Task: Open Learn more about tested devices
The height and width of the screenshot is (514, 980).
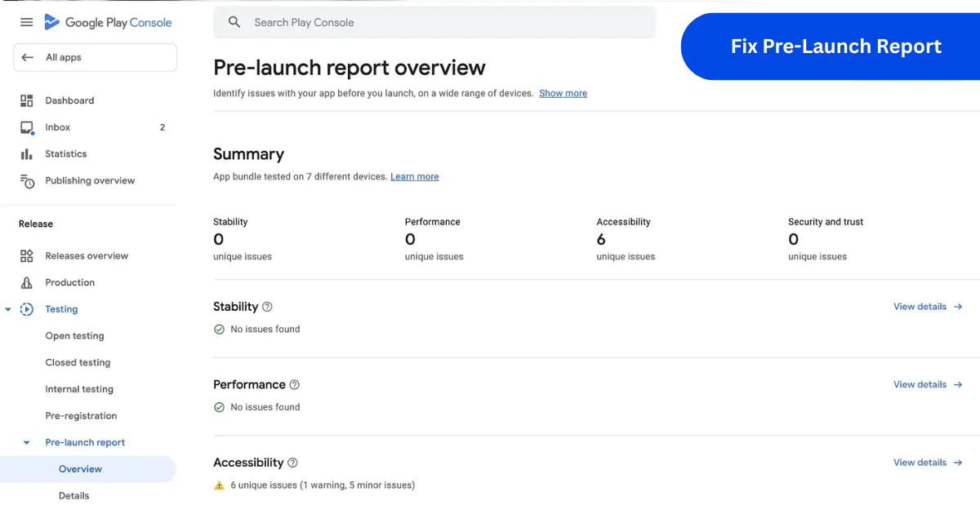Action: 414,176
